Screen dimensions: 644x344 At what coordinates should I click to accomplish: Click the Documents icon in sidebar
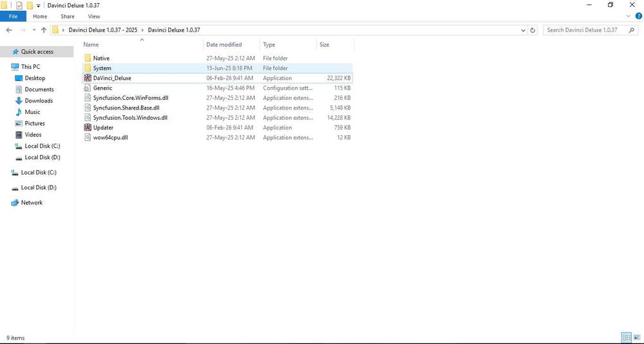[x=19, y=89]
